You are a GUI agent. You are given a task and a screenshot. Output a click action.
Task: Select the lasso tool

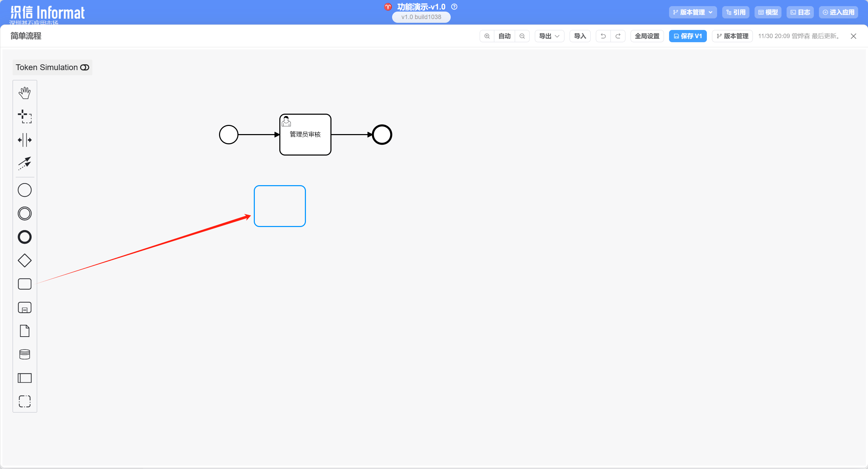click(x=25, y=116)
